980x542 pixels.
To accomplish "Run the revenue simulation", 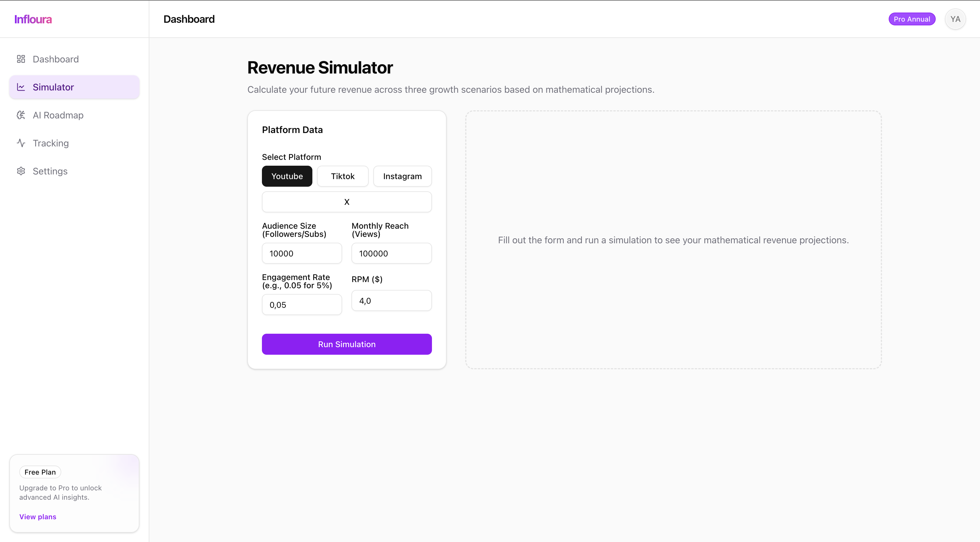I will (347, 344).
